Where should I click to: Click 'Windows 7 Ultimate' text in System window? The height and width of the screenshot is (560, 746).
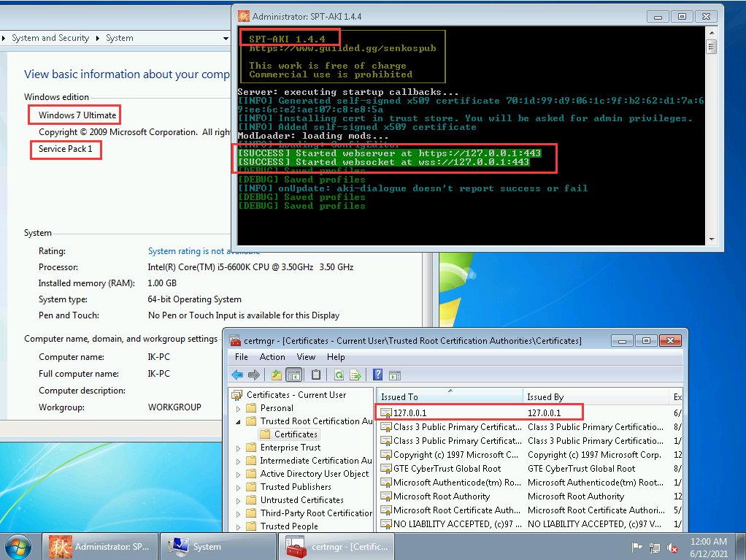click(x=77, y=115)
